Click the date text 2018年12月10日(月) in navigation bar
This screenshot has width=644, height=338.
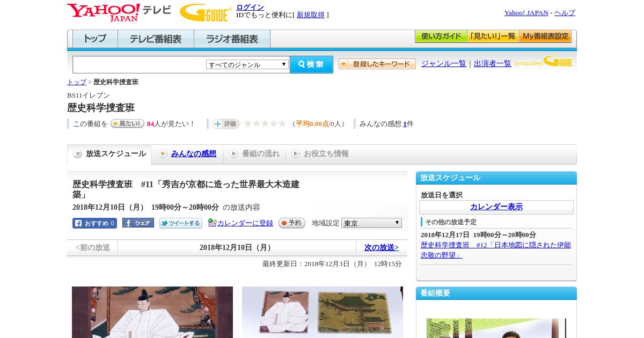[237, 248]
